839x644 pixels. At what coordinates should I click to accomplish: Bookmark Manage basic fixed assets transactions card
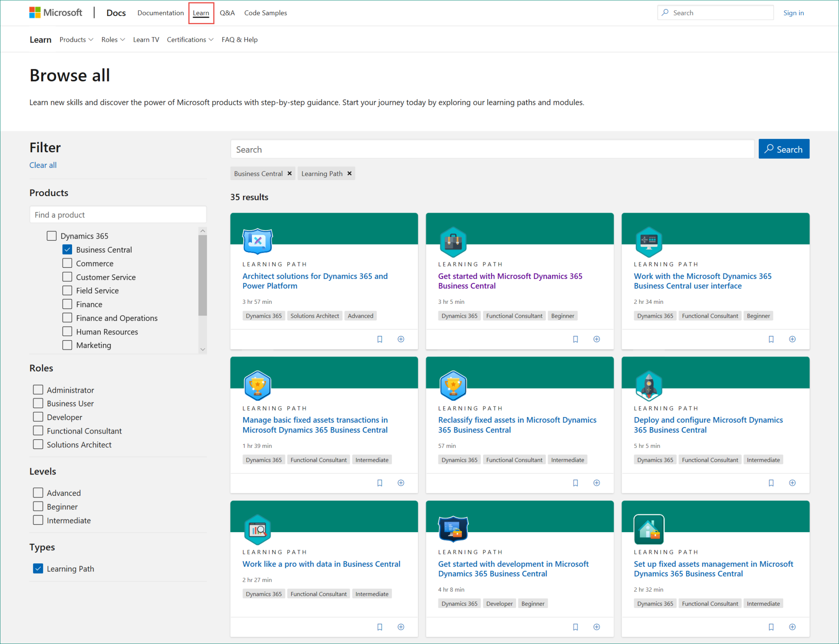pyautogui.click(x=380, y=483)
